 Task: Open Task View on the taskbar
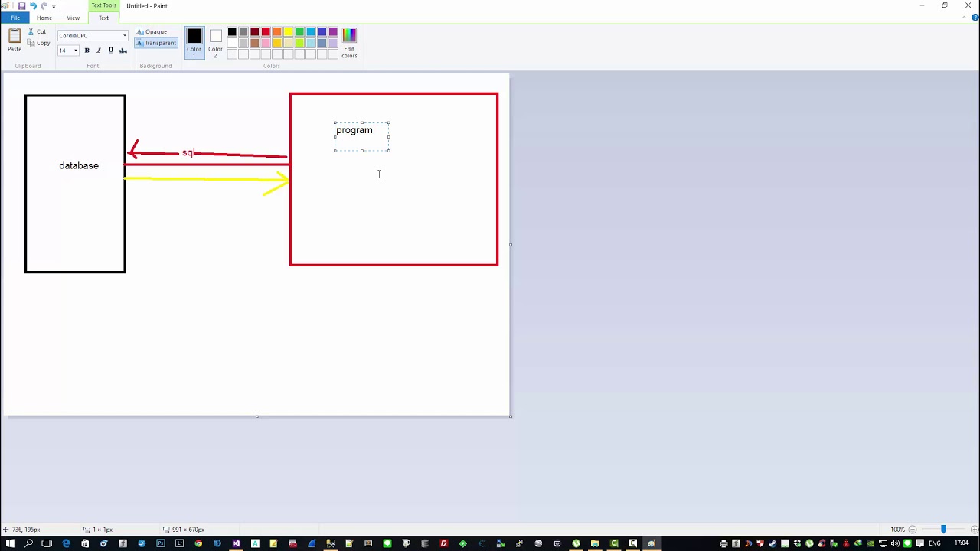pos(47,543)
